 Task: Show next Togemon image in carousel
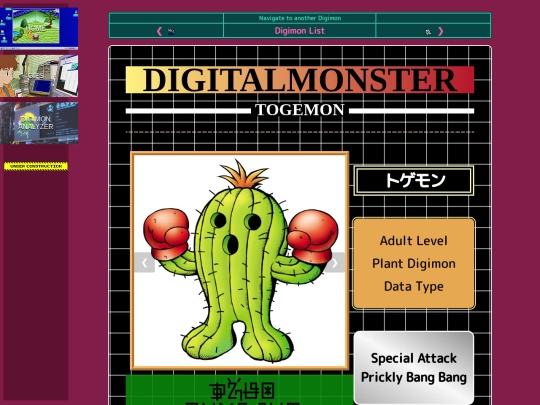click(x=335, y=263)
